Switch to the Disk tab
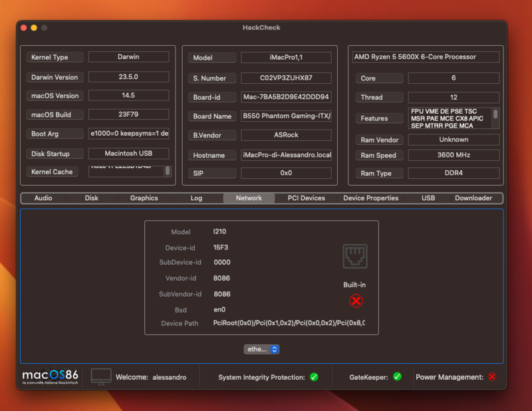532x411 pixels. pos(92,198)
